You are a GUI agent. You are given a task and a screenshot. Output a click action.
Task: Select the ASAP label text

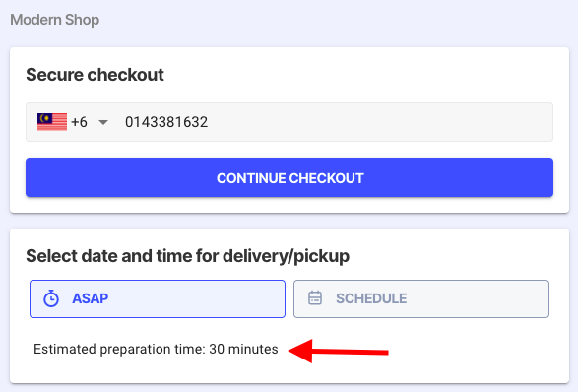point(91,298)
